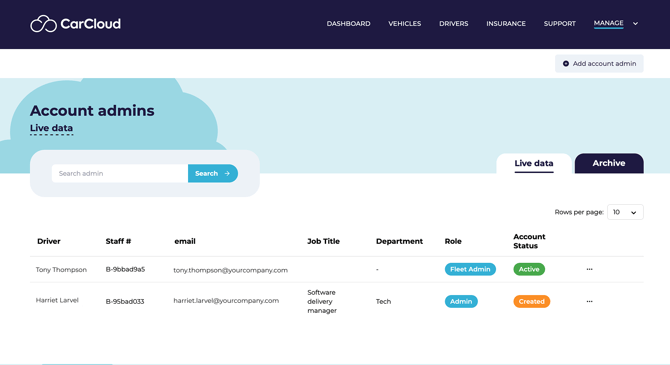
Task: Click the Job Title column header
Action: coord(323,241)
